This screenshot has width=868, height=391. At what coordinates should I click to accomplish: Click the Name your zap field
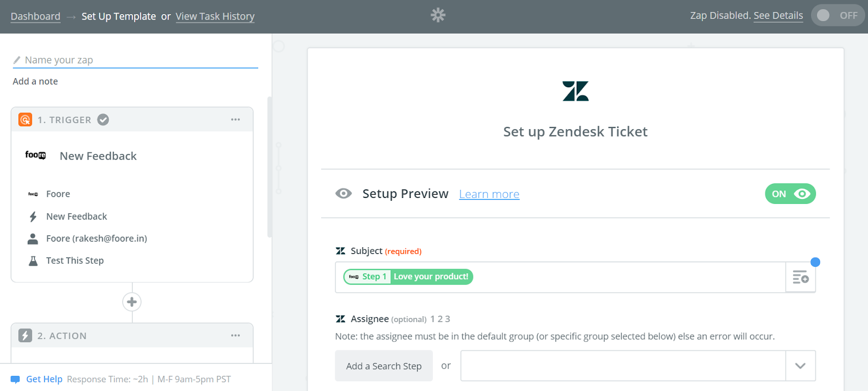135,60
